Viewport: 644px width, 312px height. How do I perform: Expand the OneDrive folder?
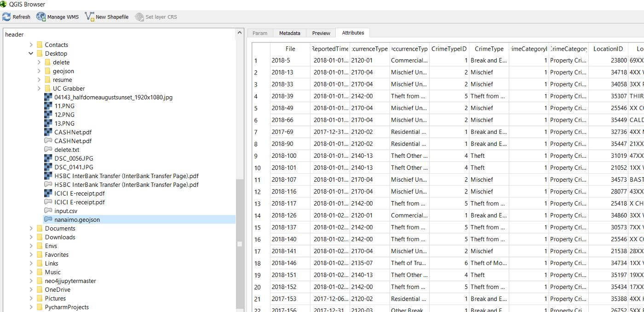tap(31, 289)
